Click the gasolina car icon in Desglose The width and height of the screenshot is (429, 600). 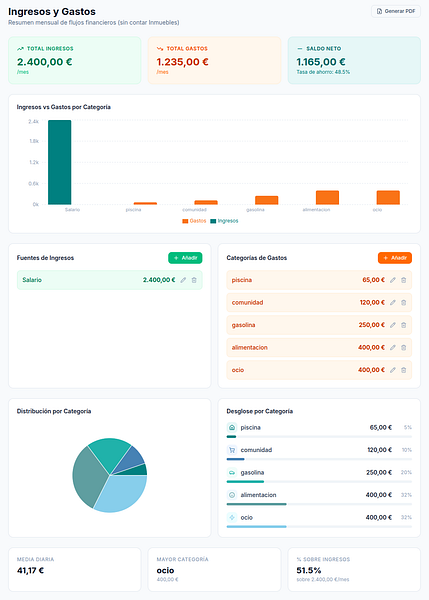click(232, 473)
